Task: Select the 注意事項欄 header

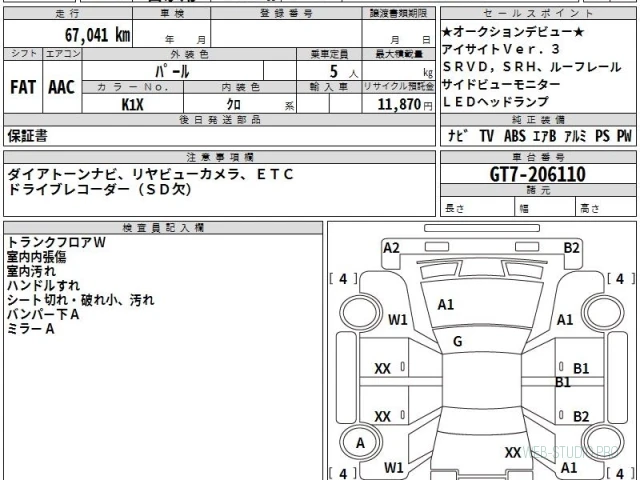Action: coord(220,157)
